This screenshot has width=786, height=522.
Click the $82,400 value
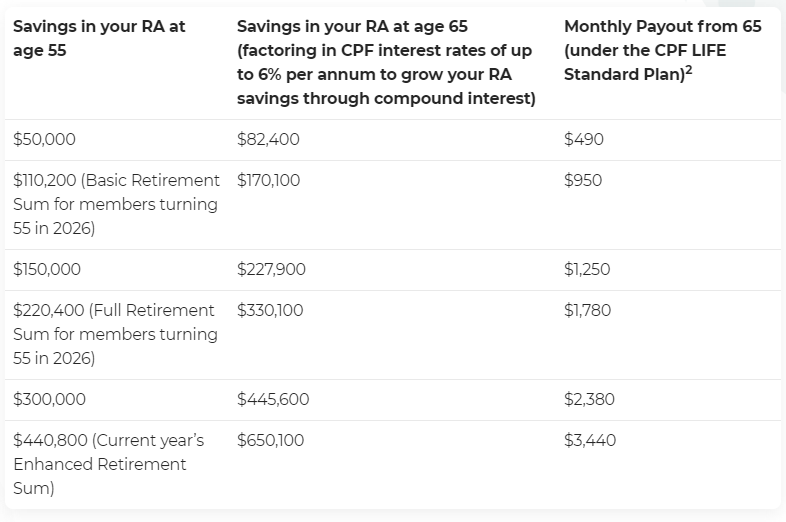[268, 140]
